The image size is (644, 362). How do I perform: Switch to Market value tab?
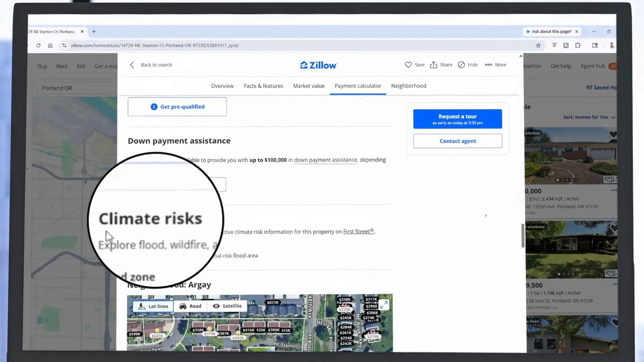[x=309, y=86]
